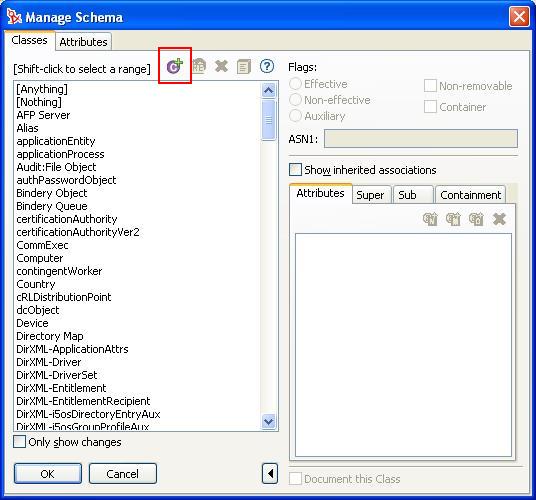Select the Non-effective radio button

(295, 100)
